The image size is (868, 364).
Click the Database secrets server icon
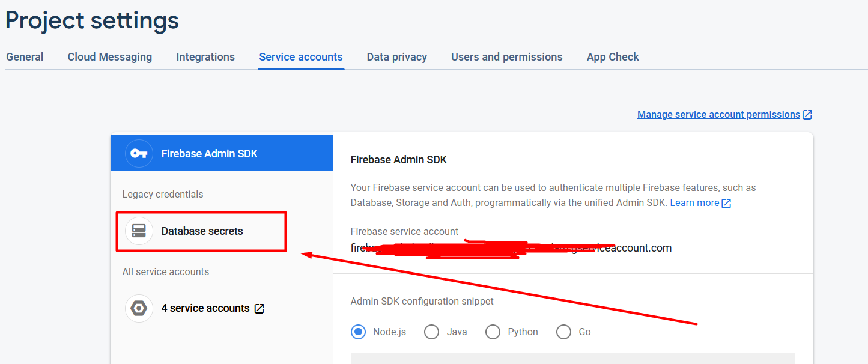(139, 231)
